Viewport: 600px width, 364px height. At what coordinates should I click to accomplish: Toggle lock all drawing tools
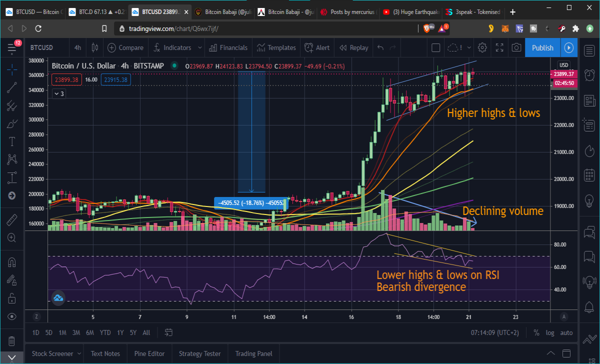coord(12,298)
